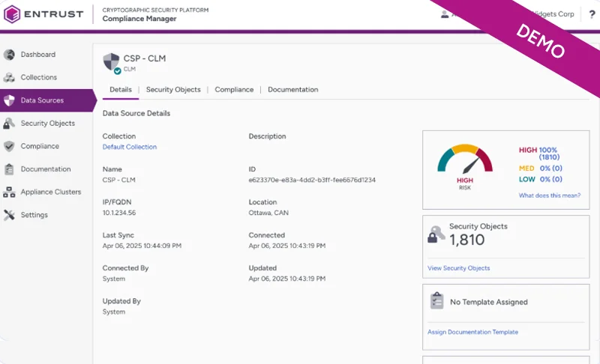Click the LOW 0% (0) risk value
Image resolution: width=600 pixels, height=364 pixels.
541,180
